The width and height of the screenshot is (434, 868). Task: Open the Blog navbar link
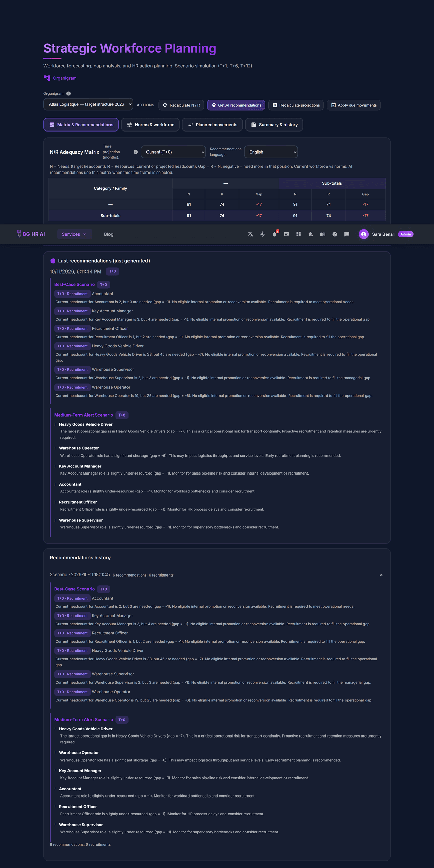[x=109, y=234]
